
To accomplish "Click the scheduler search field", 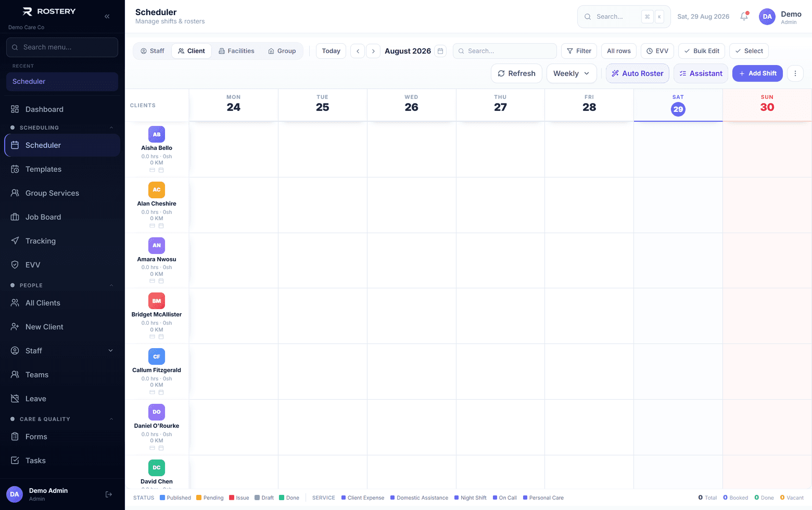I will click(504, 51).
